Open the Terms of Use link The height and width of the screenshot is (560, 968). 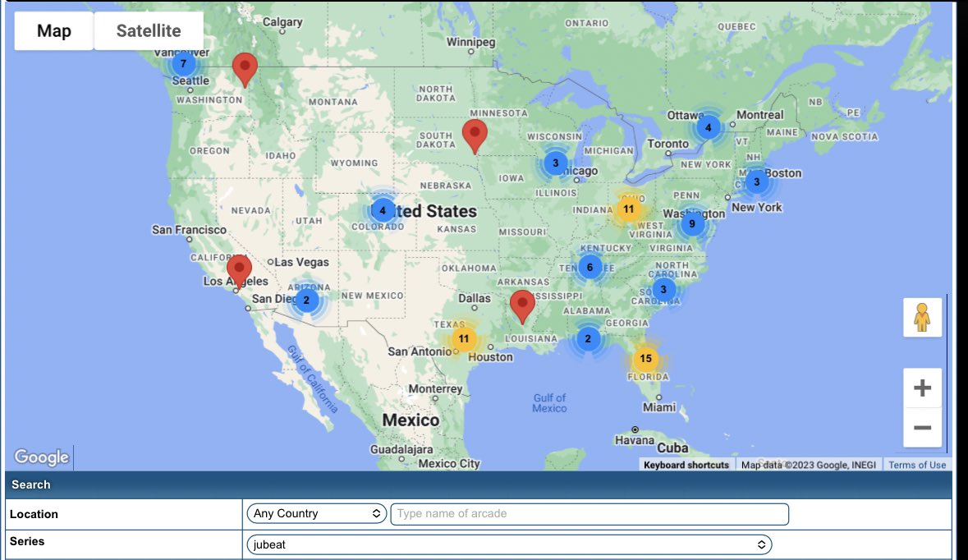pos(917,465)
